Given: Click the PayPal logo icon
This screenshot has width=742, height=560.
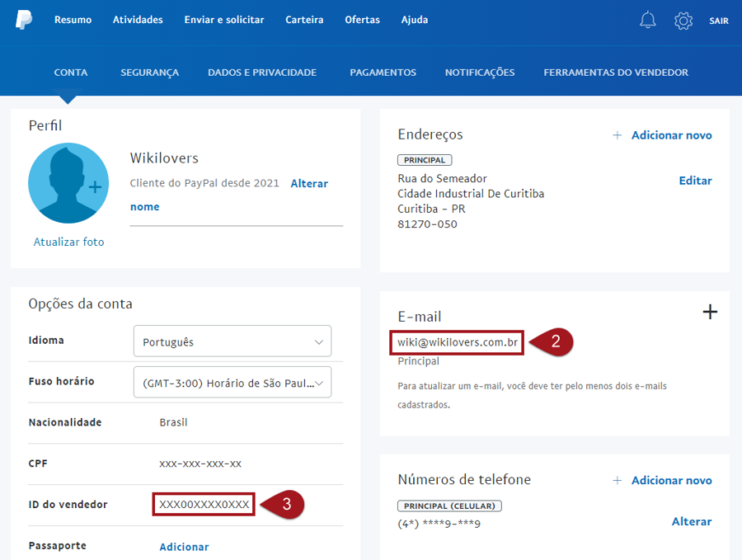Looking at the screenshot, I should 24,20.
